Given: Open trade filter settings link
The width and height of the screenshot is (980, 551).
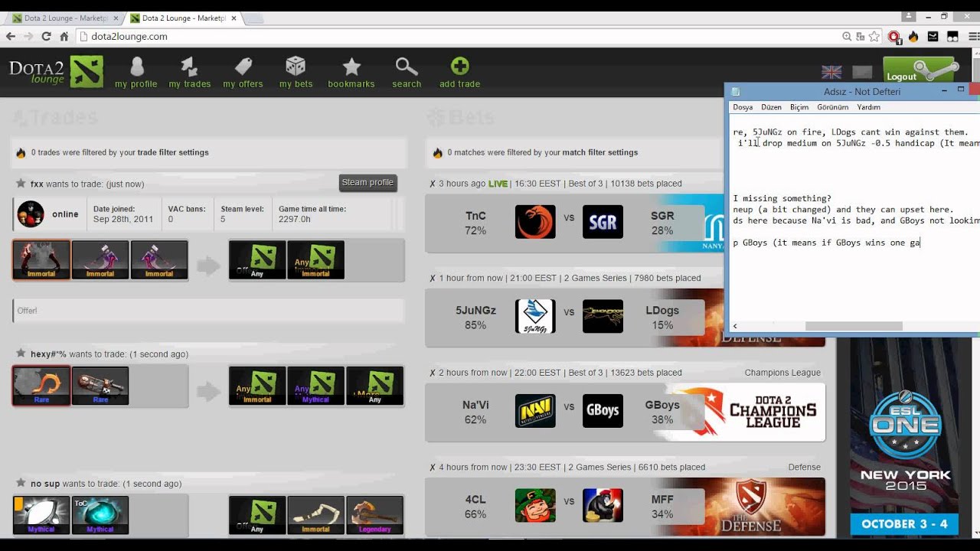Looking at the screenshot, I should (x=173, y=152).
